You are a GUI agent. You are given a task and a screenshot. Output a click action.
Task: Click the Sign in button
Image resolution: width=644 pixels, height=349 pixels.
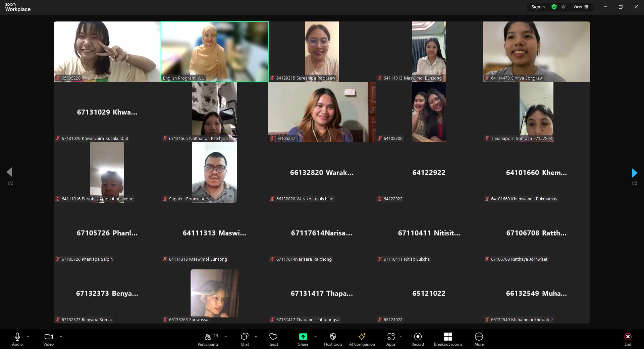pyautogui.click(x=538, y=7)
